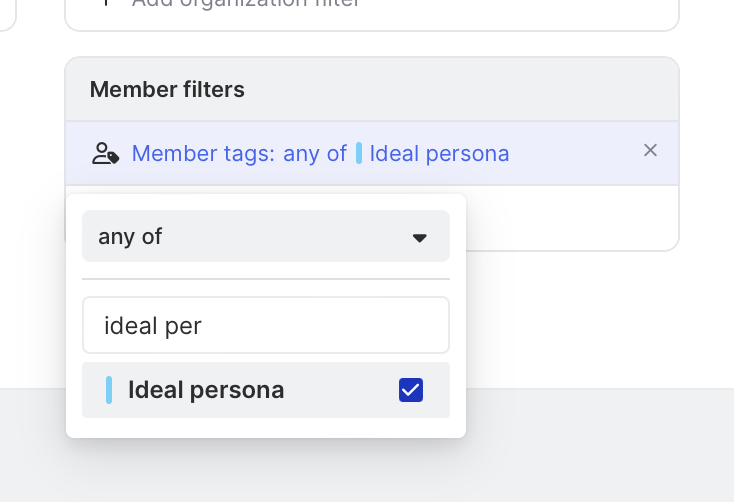Remove the Member tags filter with X

point(650,151)
